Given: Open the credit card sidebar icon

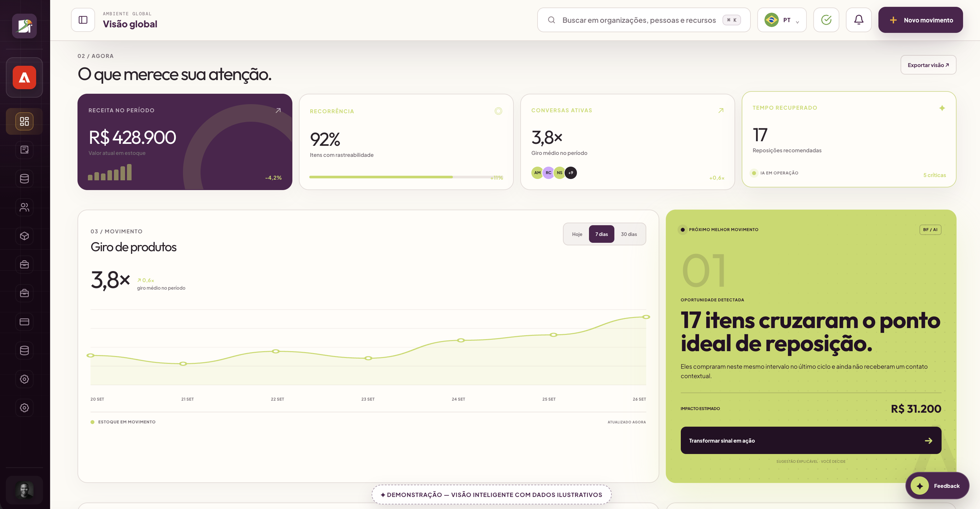Looking at the screenshot, I should (x=24, y=322).
